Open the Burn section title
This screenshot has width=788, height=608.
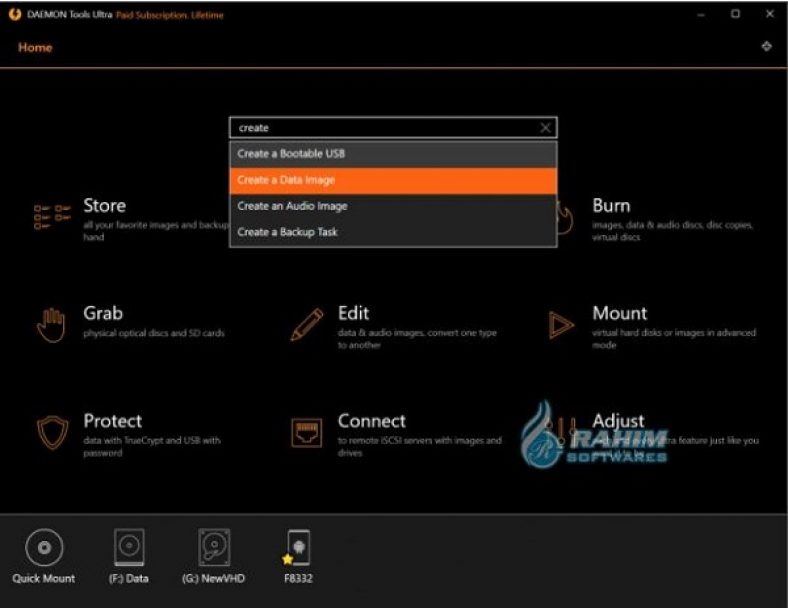click(x=611, y=206)
